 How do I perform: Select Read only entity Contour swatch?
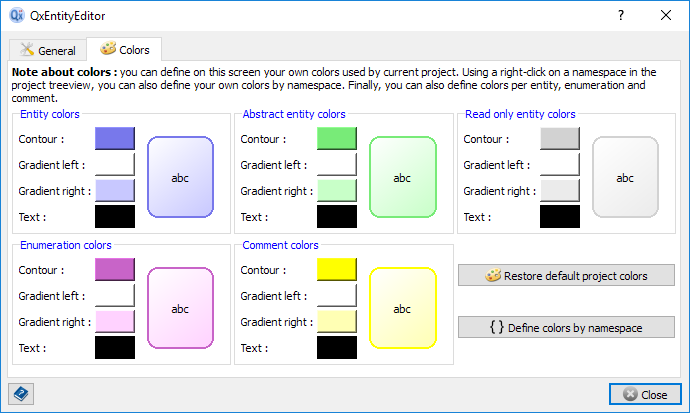(x=560, y=139)
